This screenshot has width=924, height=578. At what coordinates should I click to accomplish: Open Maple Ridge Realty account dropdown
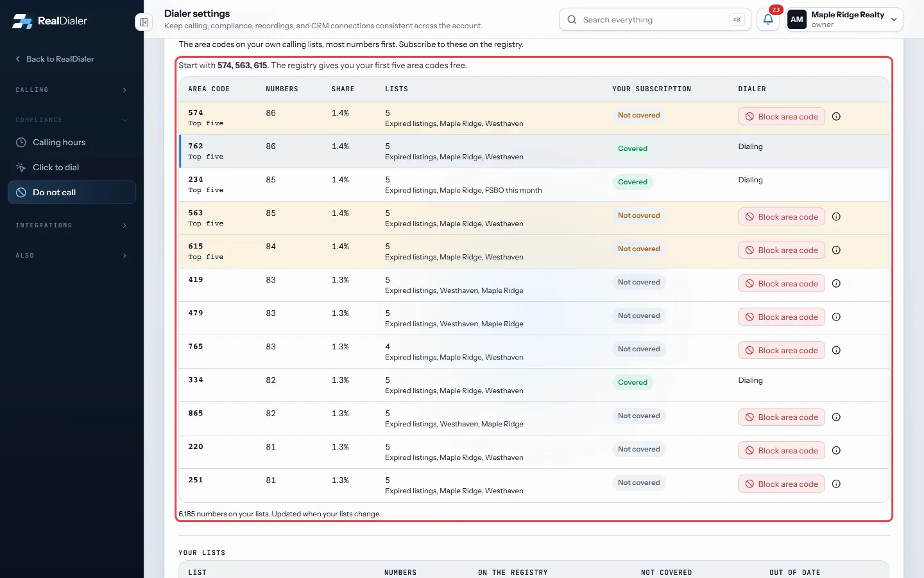845,19
